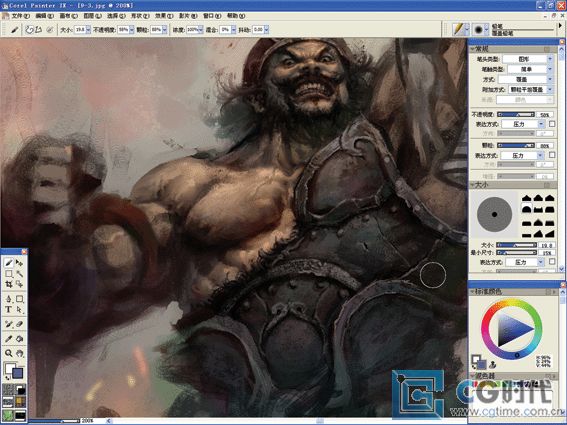Viewport: 567px width, 425px height.
Task: Choose straight line strokes on property bar
Action: (39, 30)
